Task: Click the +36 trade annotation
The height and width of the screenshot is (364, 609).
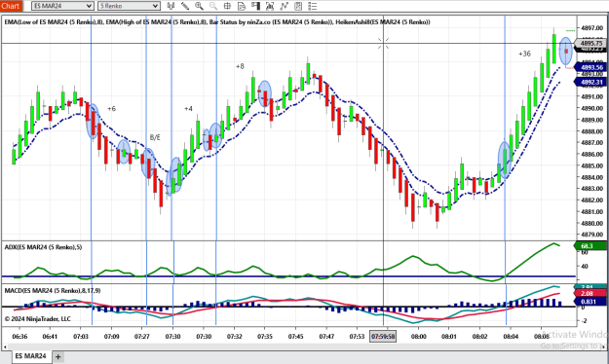Action: (x=524, y=54)
